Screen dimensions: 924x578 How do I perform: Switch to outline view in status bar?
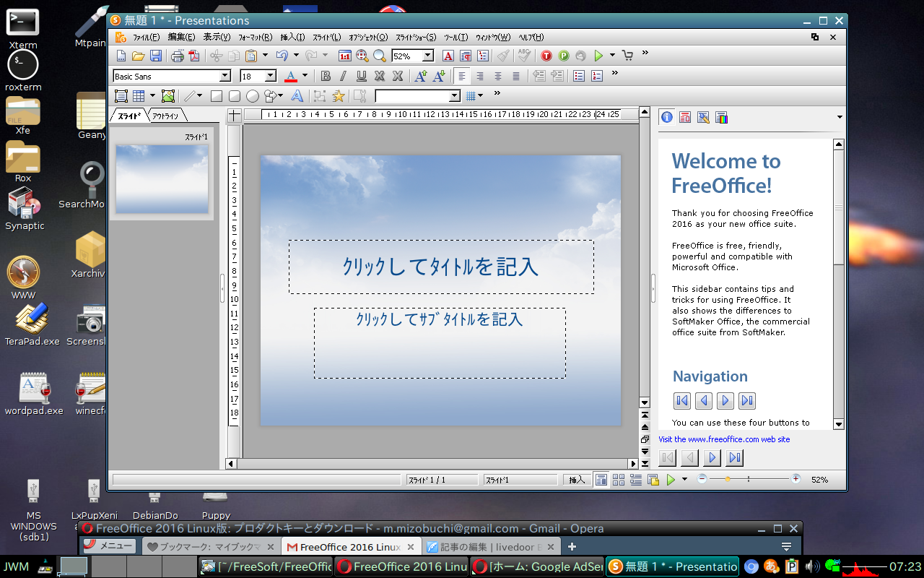click(x=636, y=480)
